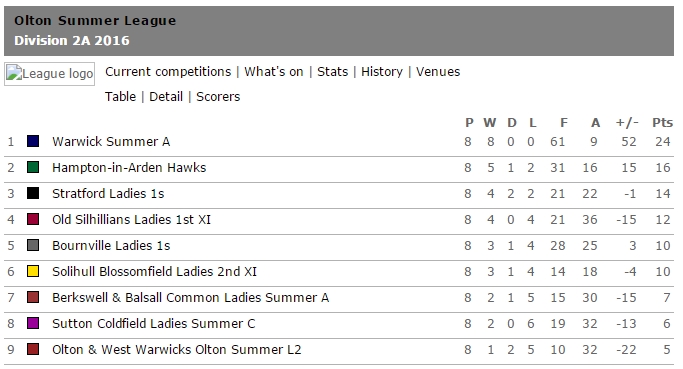The image size is (683, 369).
Task: Click the black Stratford Ladies colour square
Action: point(33,193)
